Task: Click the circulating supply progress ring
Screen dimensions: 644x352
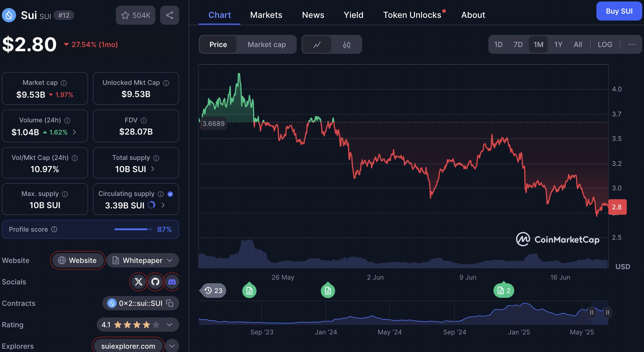Action: 151,205
